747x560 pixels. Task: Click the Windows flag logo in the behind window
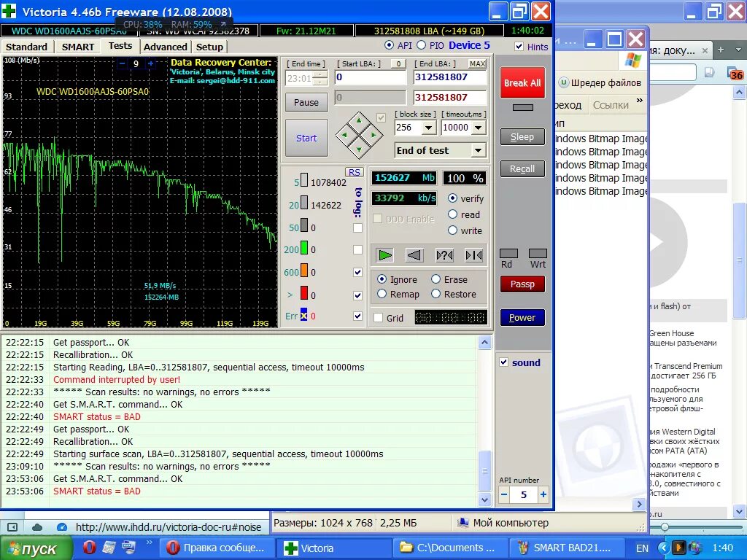coord(632,61)
